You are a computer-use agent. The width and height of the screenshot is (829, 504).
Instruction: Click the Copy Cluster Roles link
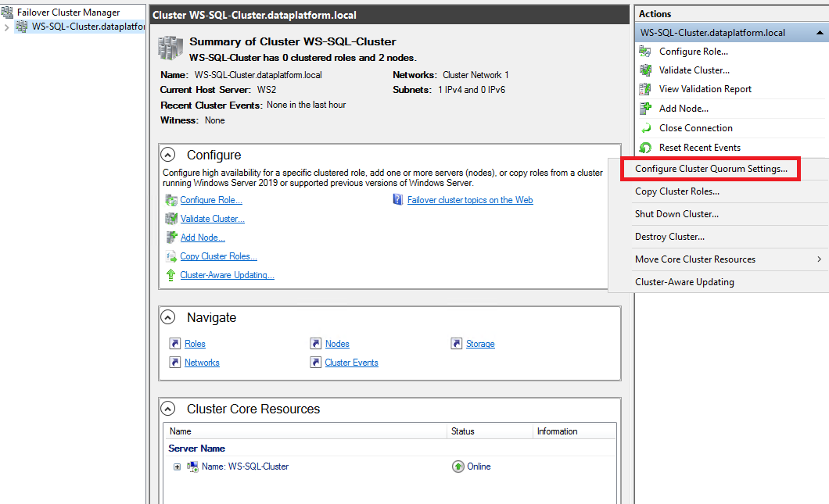click(x=218, y=256)
